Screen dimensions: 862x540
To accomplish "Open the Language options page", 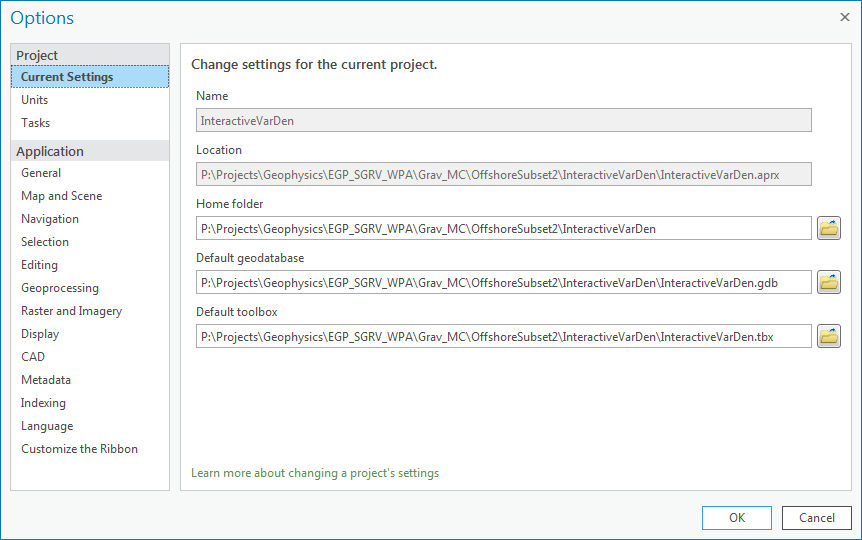I will point(47,426).
